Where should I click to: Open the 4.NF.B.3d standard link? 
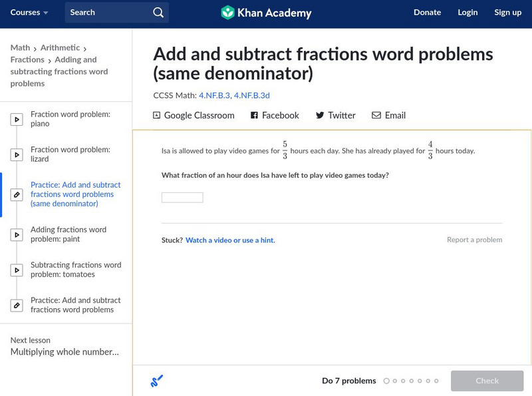click(x=251, y=95)
